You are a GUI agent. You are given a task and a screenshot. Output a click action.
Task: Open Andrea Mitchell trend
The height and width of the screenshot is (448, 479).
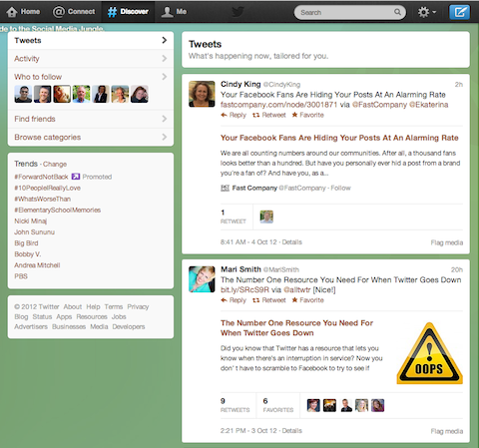point(37,265)
